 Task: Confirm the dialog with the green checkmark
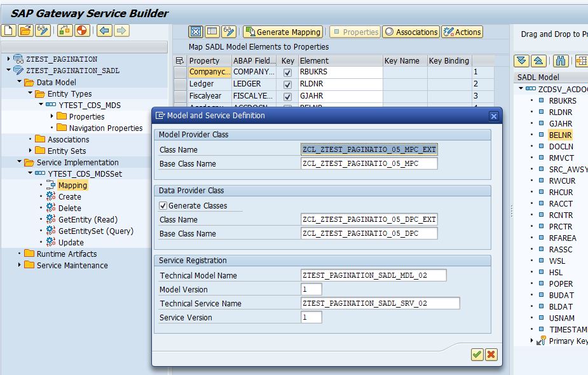coord(477,355)
